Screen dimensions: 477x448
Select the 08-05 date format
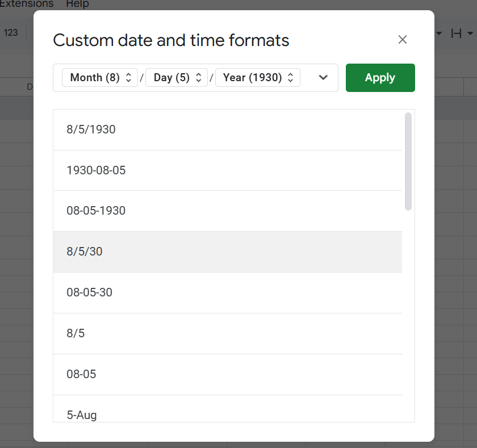(228, 374)
